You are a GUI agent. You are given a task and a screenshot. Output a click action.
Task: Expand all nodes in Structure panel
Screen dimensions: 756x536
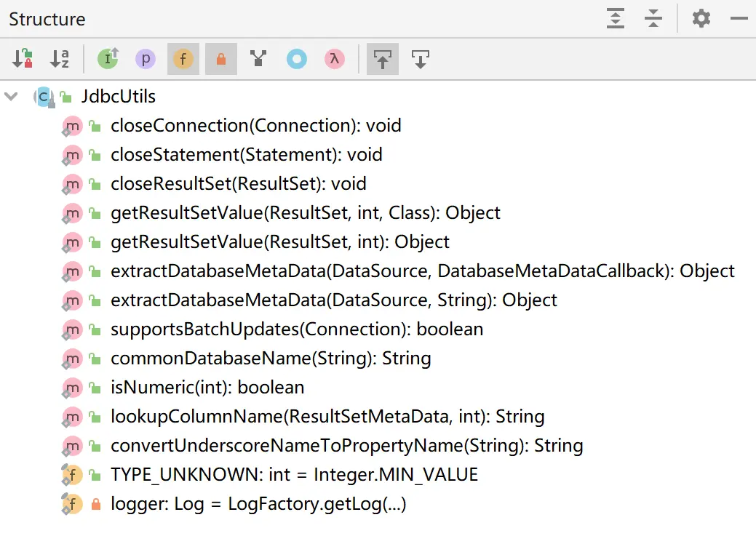(616, 18)
